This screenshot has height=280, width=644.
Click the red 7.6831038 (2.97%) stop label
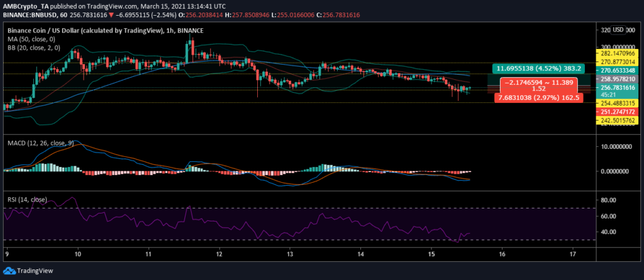pos(539,99)
